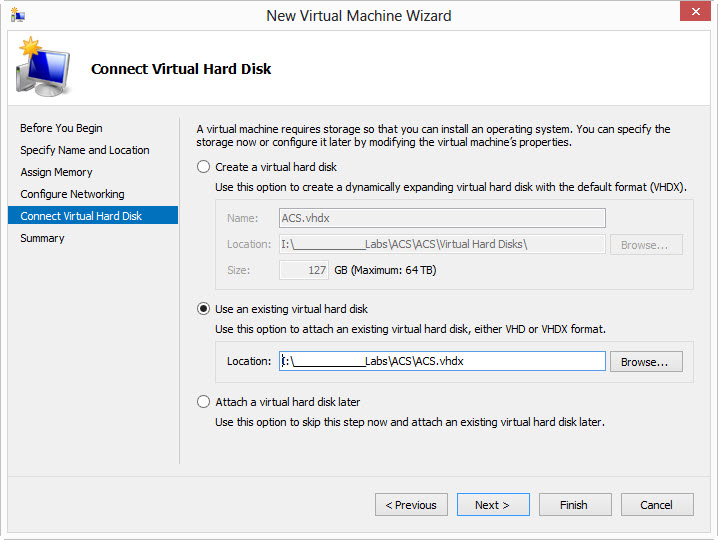Select 'Create a virtual hard disk' option

[x=204, y=167]
